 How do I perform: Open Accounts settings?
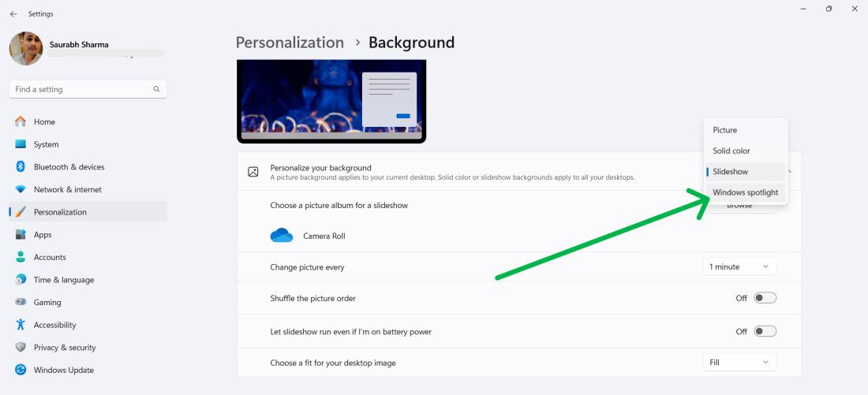(x=88, y=257)
